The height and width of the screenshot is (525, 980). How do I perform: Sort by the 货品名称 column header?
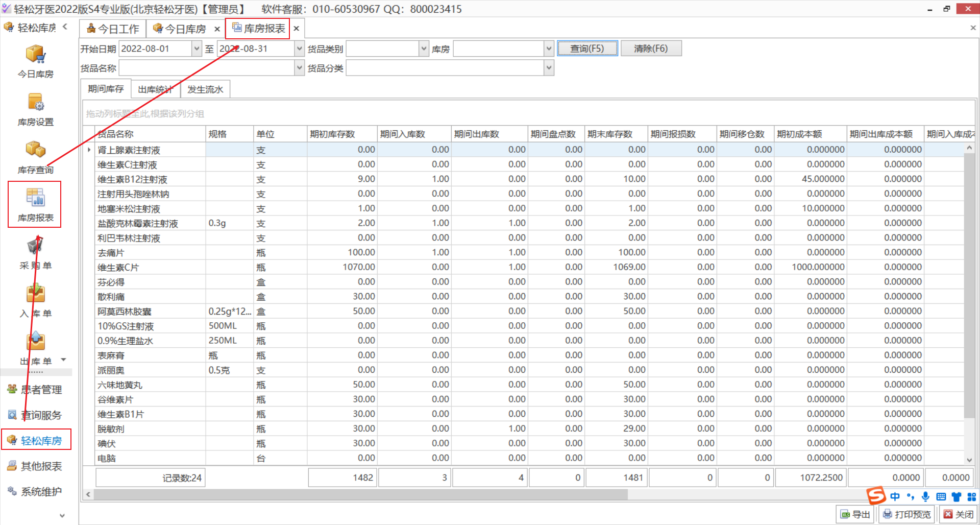150,134
